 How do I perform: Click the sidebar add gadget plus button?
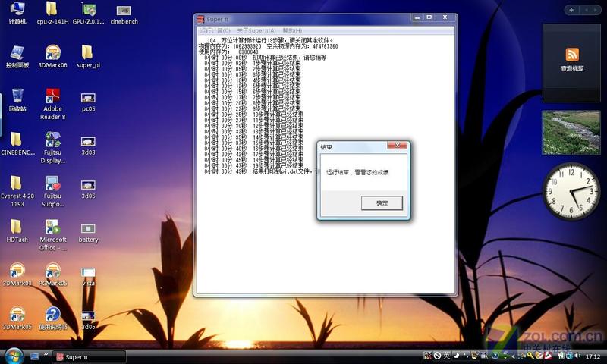pyautogui.click(x=571, y=10)
